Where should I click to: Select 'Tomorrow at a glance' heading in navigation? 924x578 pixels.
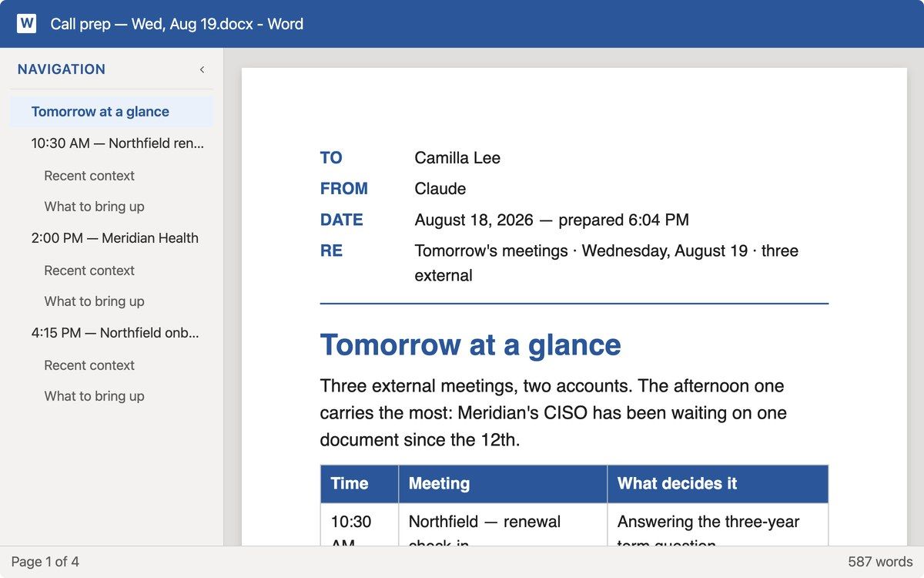(112, 112)
